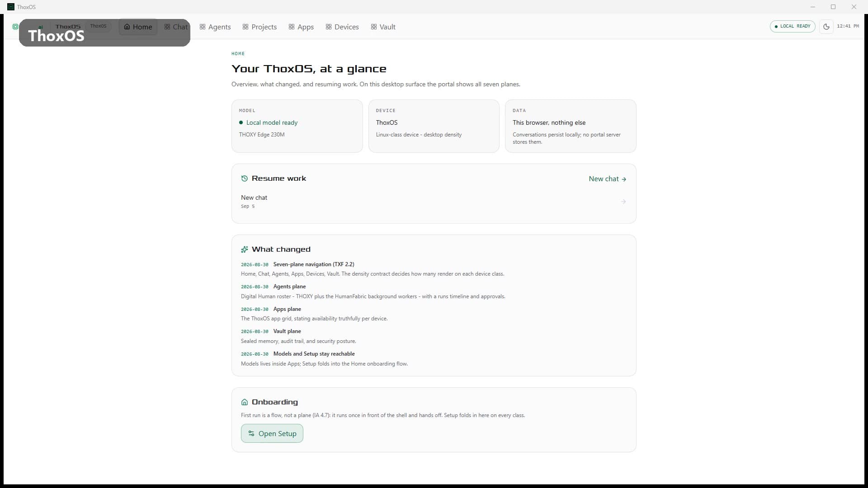Start a chat via New chat link

[x=607, y=179]
